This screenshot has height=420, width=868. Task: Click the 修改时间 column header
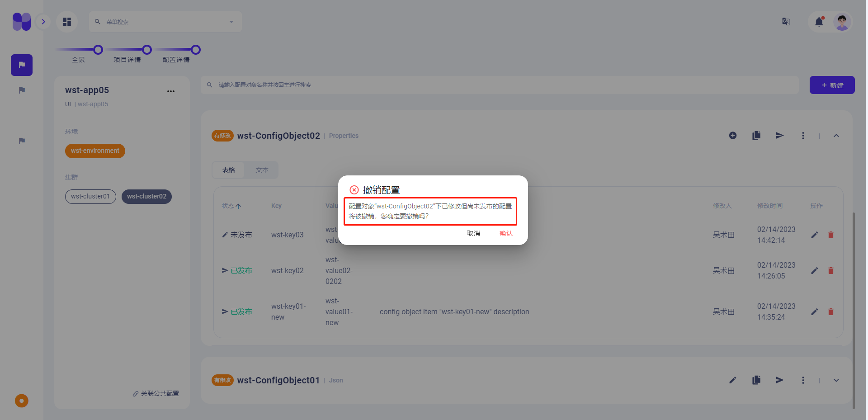point(770,206)
